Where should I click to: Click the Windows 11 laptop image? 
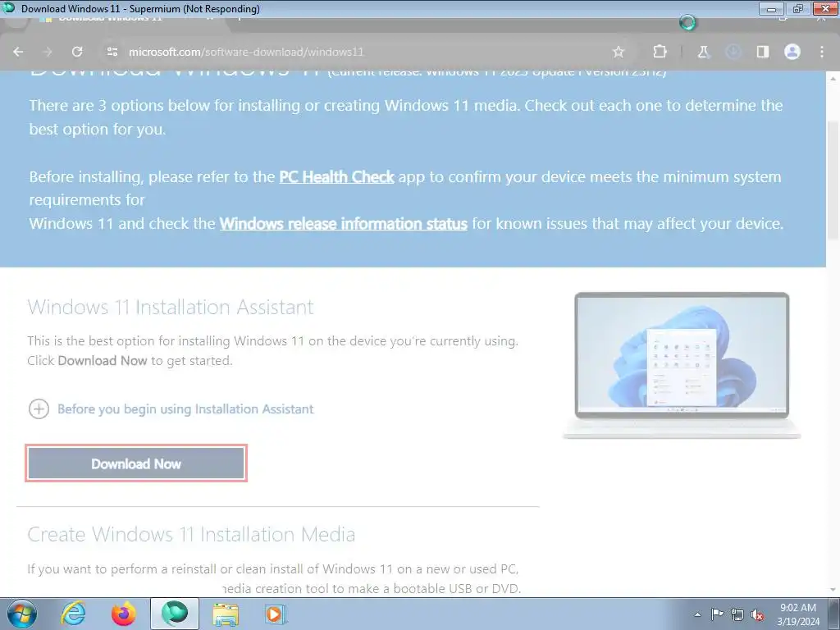pos(682,365)
